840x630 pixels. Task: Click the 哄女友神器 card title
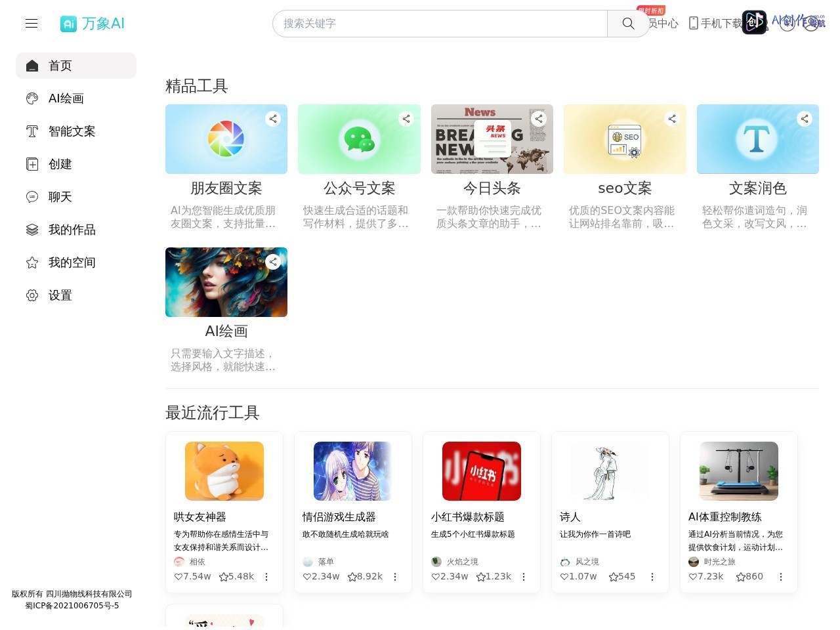coord(200,517)
